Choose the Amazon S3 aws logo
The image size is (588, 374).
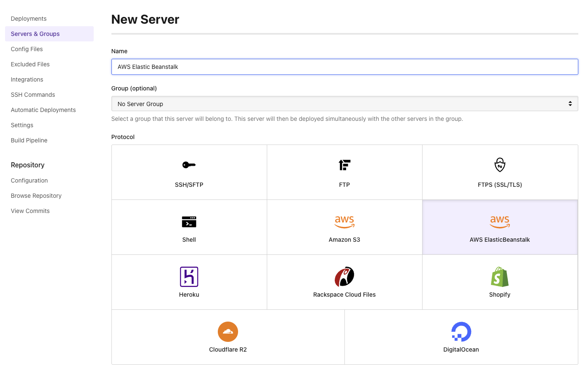click(344, 222)
